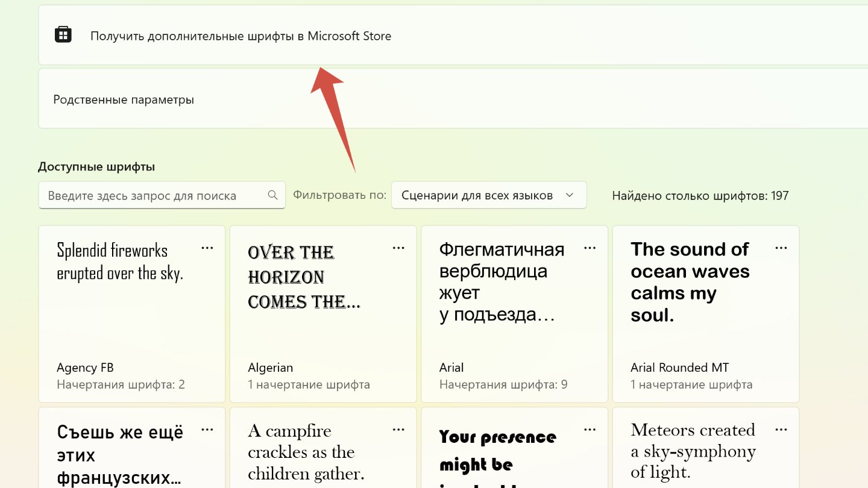Click the Splendid fireworks preview text
Screen dimensions: 868x488
coord(120,261)
